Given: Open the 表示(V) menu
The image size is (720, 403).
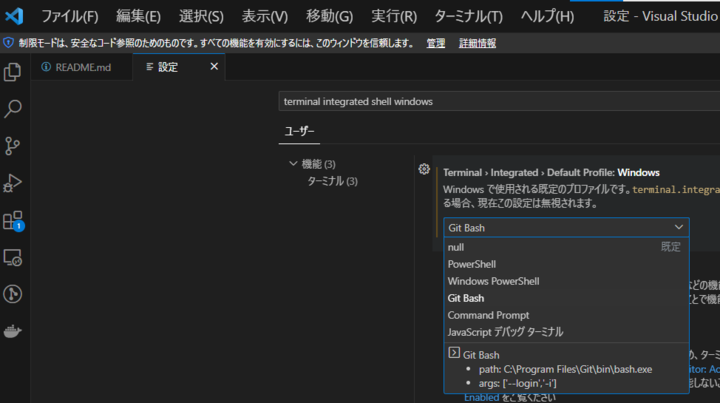Looking at the screenshot, I should pos(265,17).
